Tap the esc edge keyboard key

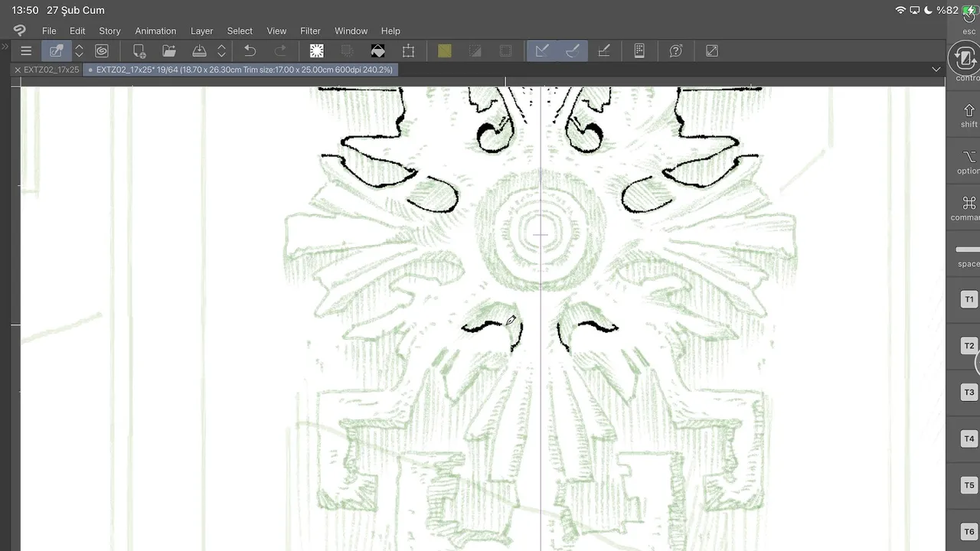click(968, 21)
